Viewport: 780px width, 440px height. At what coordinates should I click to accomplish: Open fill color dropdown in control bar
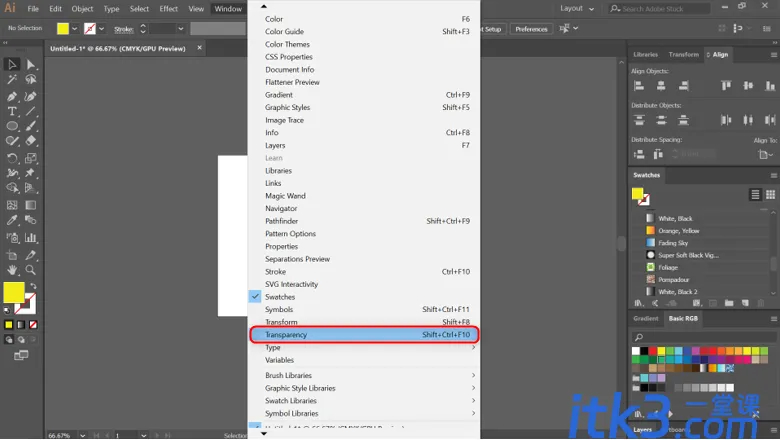(75, 29)
